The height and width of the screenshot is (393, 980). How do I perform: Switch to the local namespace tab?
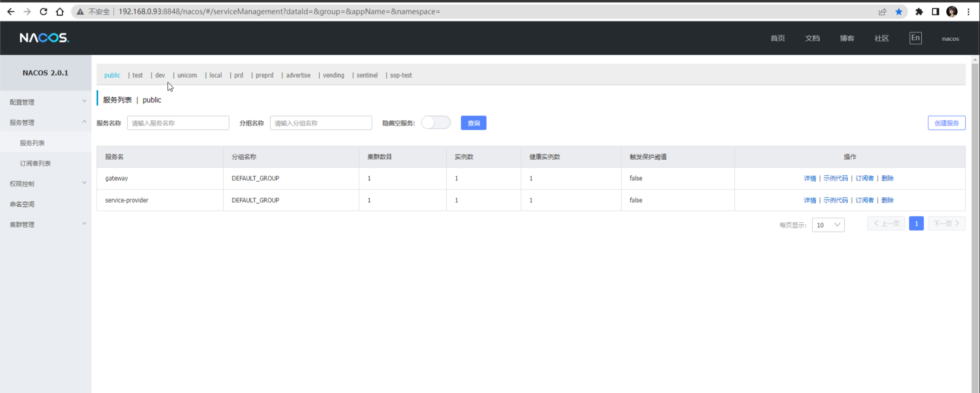pyautogui.click(x=215, y=75)
